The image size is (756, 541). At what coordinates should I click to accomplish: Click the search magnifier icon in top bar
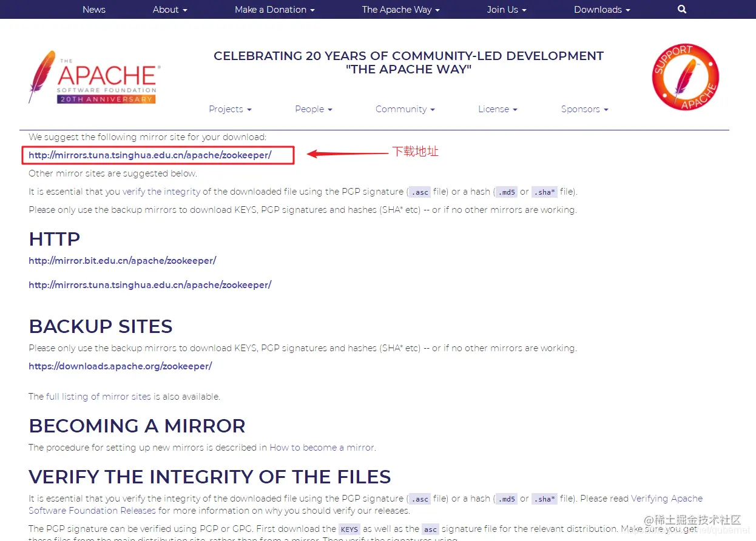click(682, 9)
